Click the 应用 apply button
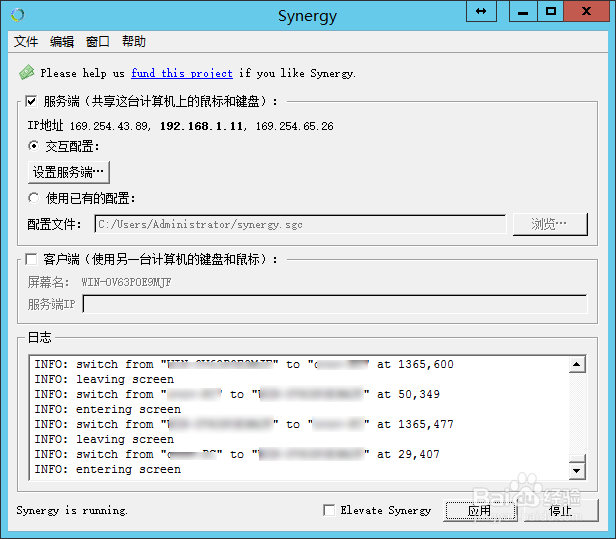 coord(479,510)
